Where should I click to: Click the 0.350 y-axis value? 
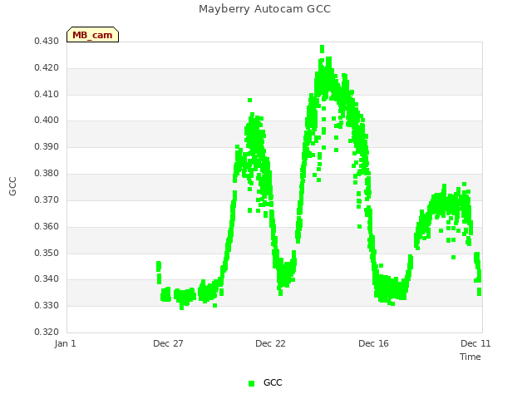47,253
